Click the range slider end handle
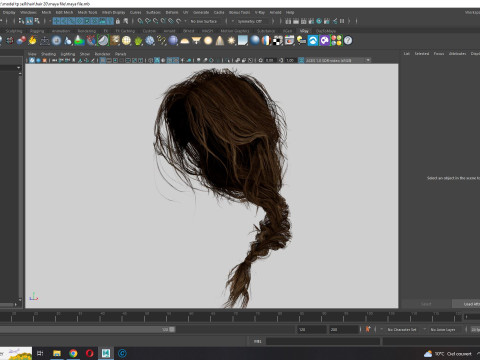This screenshot has width=480, height=360. coord(172,329)
